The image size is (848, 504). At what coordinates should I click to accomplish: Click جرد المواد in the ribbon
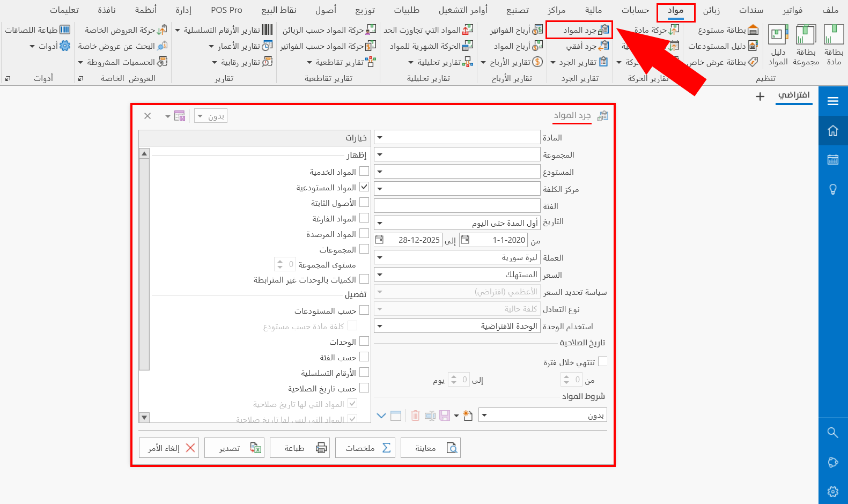pyautogui.click(x=579, y=30)
